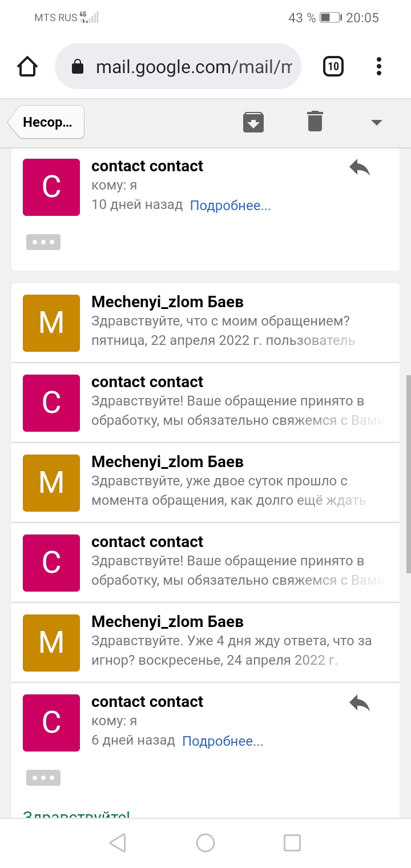This screenshot has height=868, width=411.
Task: Open Android recent apps square button
Action: pyautogui.click(x=292, y=843)
